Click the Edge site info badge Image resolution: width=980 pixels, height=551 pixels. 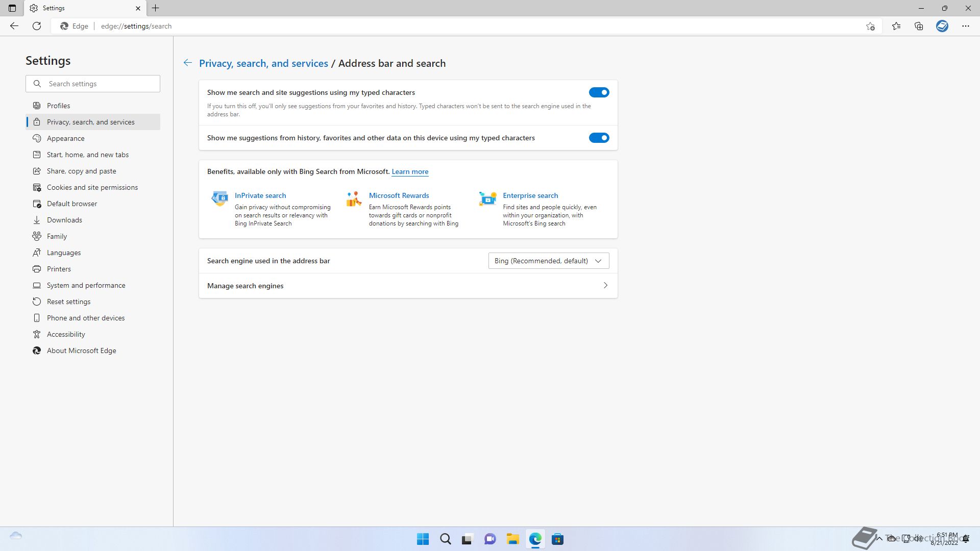tap(74, 26)
